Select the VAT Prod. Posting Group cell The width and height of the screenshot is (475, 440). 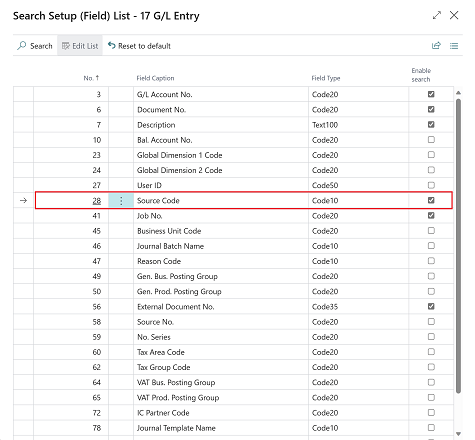pyautogui.click(x=221, y=398)
